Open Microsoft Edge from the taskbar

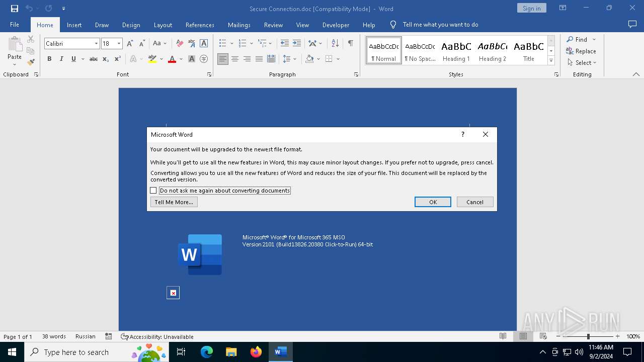(207, 352)
